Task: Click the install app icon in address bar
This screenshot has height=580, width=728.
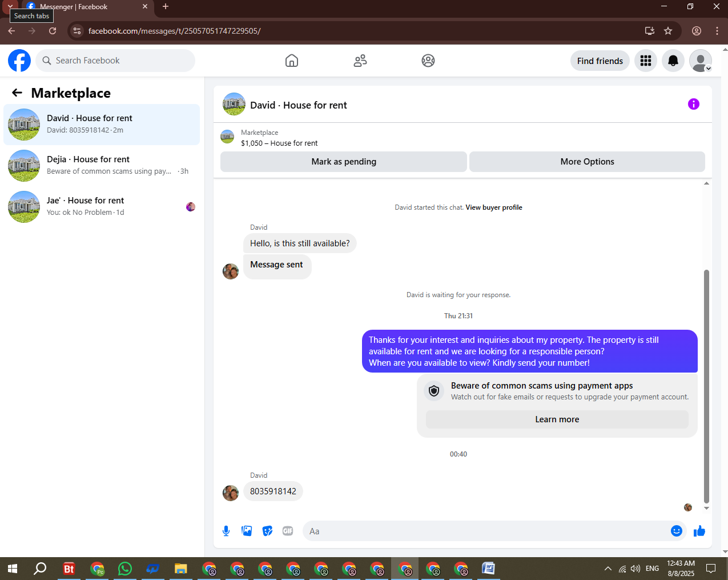Action: point(650,31)
